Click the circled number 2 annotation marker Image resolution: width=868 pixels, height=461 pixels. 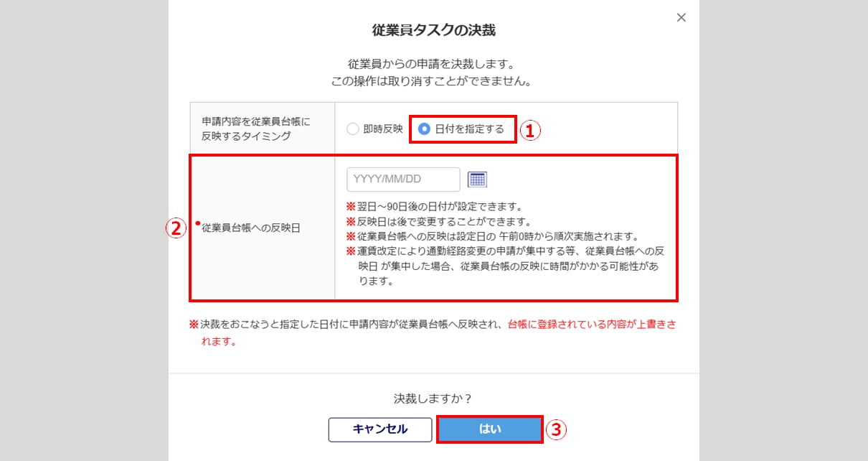[176, 228]
